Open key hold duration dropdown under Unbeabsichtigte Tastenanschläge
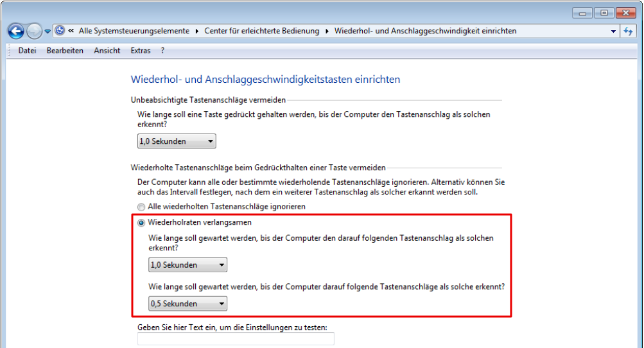This screenshot has width=644, height=348. click(177, 141)
